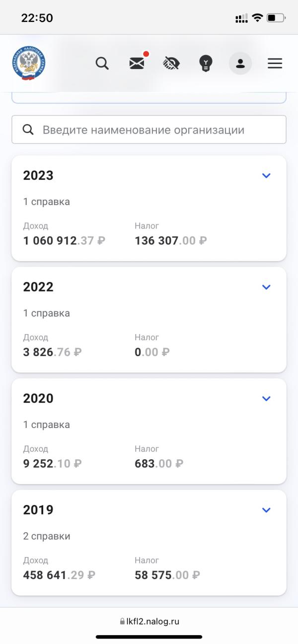298x644 pixels.
Task: Open the Federal Tax Service logo home
Action: tap(29, 63)
